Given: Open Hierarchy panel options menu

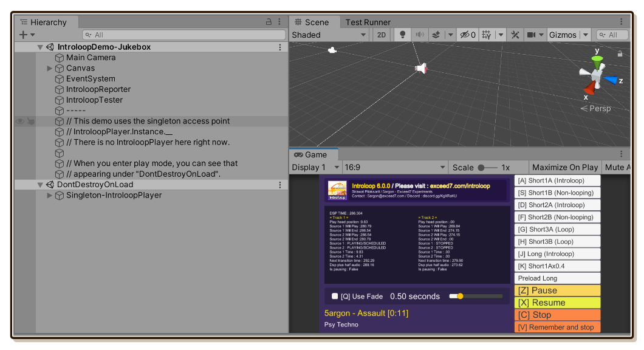Looking at the screenshot, I should pos(279,22).
